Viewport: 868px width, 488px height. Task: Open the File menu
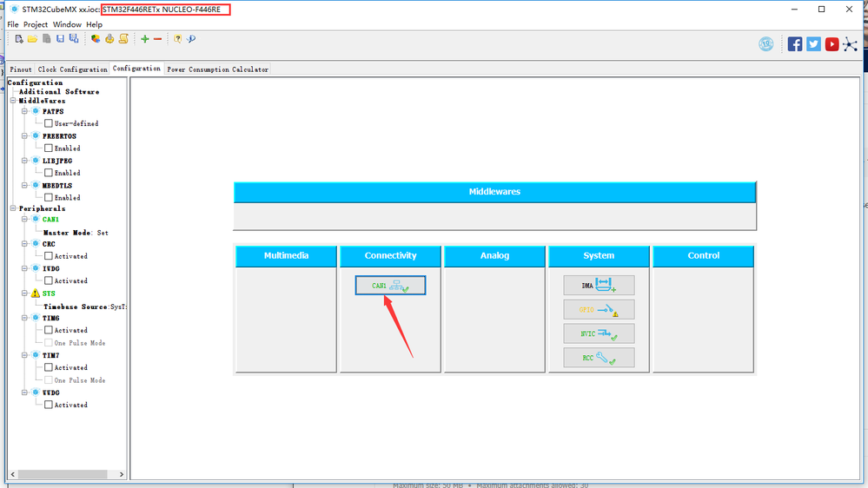[13, 24]
